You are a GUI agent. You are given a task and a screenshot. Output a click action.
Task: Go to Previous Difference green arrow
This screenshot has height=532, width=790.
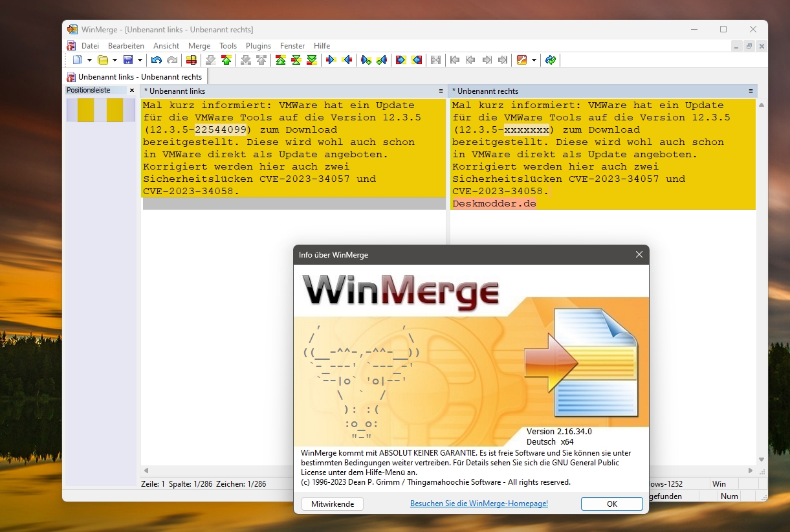pos(226,60)
